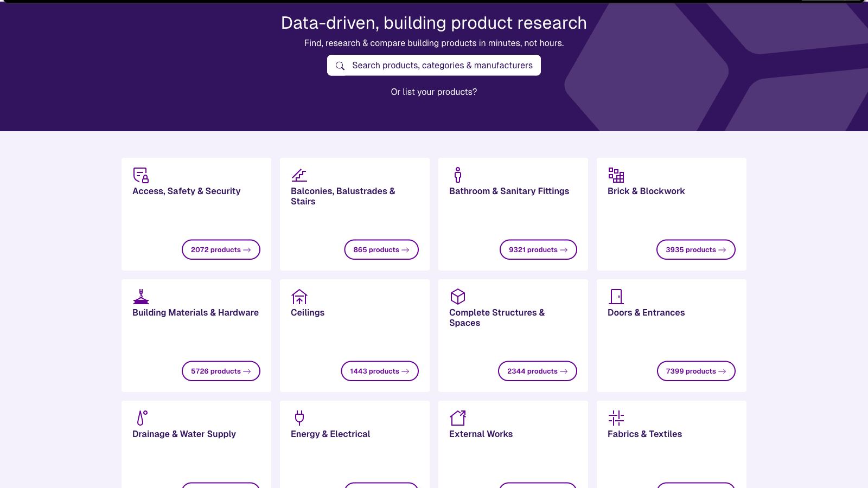Viewport: 868px width, 488px height.
Task: Click the Access, Safety & Security icon
Action: (141, 175)
